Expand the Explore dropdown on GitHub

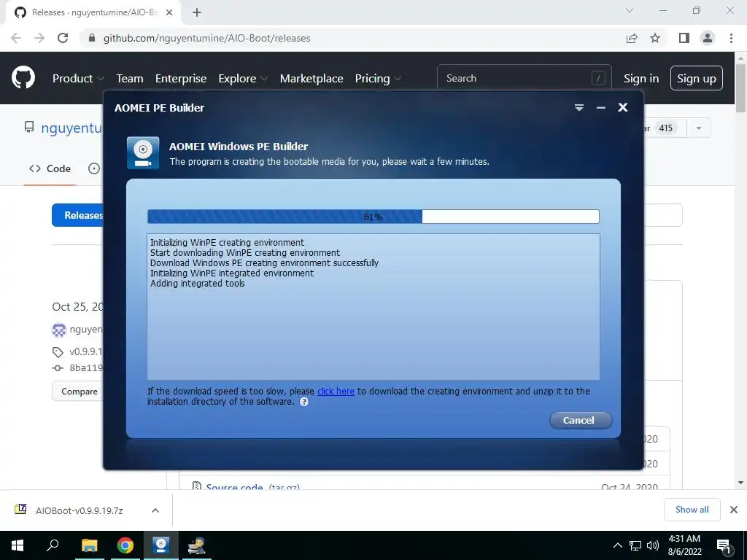coord(243,79)
